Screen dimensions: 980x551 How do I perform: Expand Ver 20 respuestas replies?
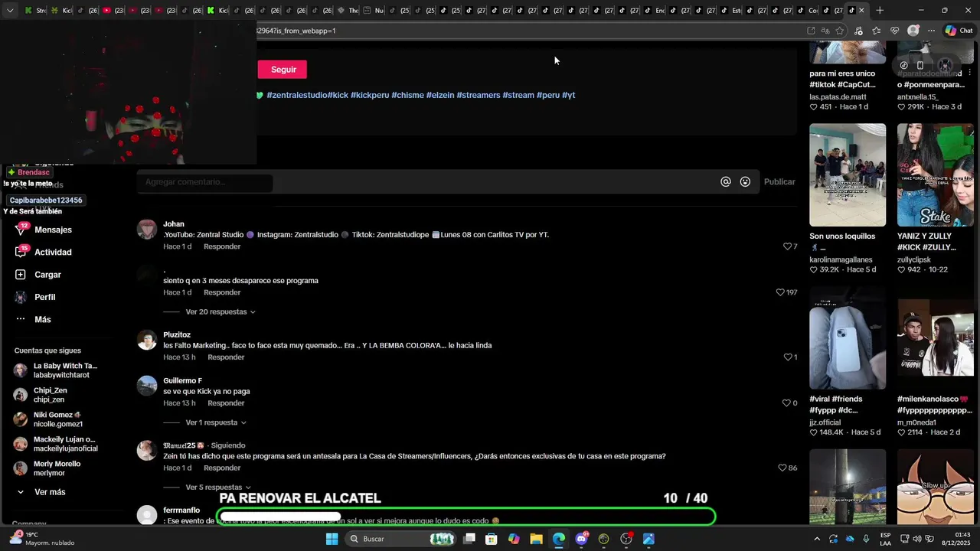coord(220,312)
